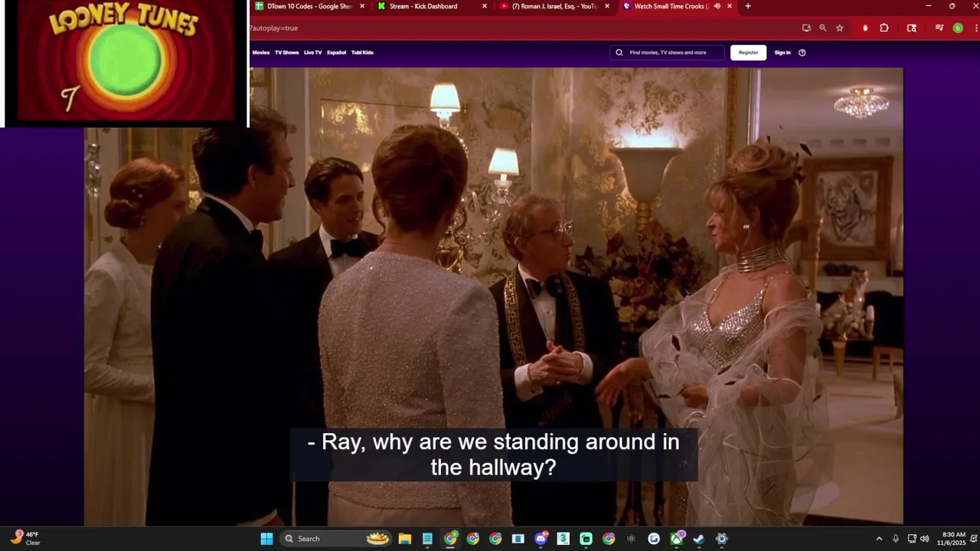Open the Discord app in the taskbar
This screenshot has width=980, height=551.
pyautogui.click(x=541, y=539)
